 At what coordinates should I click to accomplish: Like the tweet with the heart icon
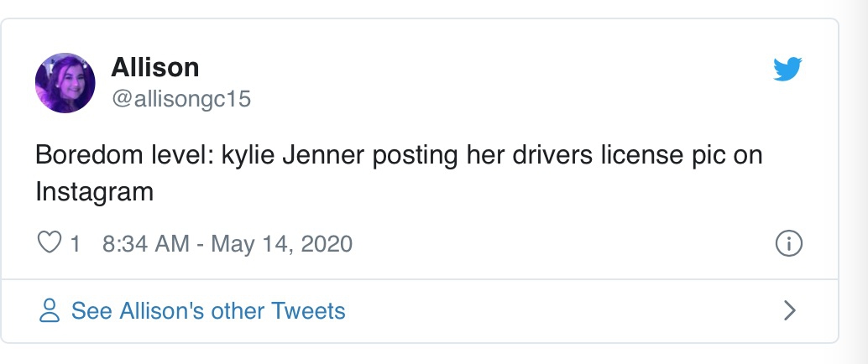(50, 244)
